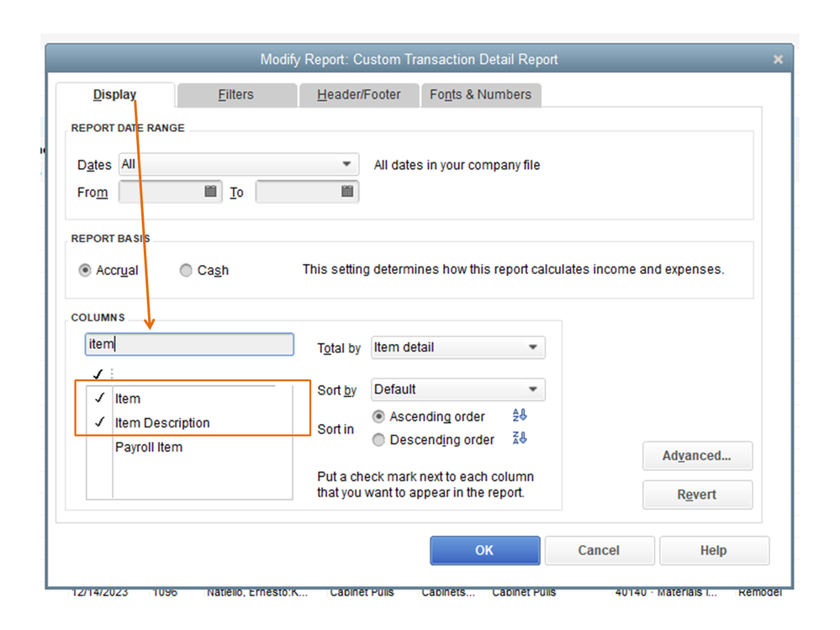
Task: Click the ascending A-Z sort icon
Action: [520, 416]
